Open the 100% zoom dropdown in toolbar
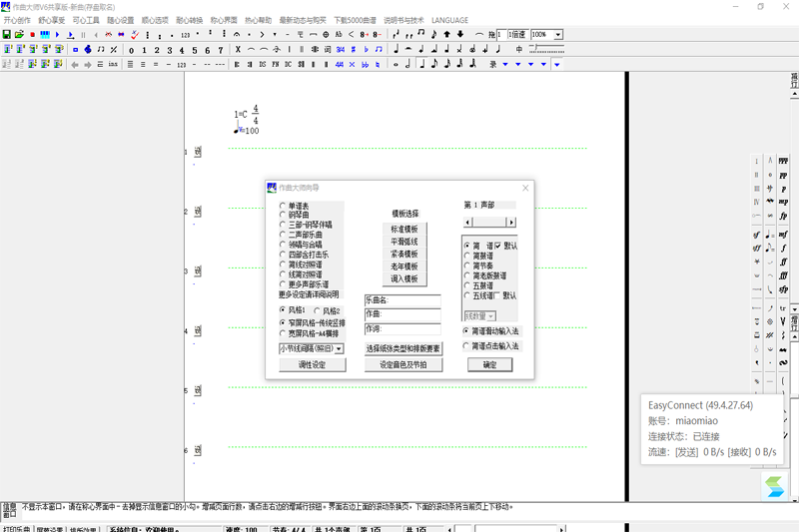This screenshot has height=532, width=799. point(557,35)
